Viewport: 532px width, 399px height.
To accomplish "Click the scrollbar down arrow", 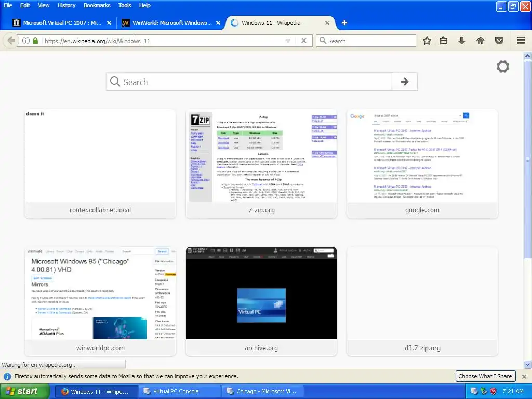I will (x=528, y=364).
